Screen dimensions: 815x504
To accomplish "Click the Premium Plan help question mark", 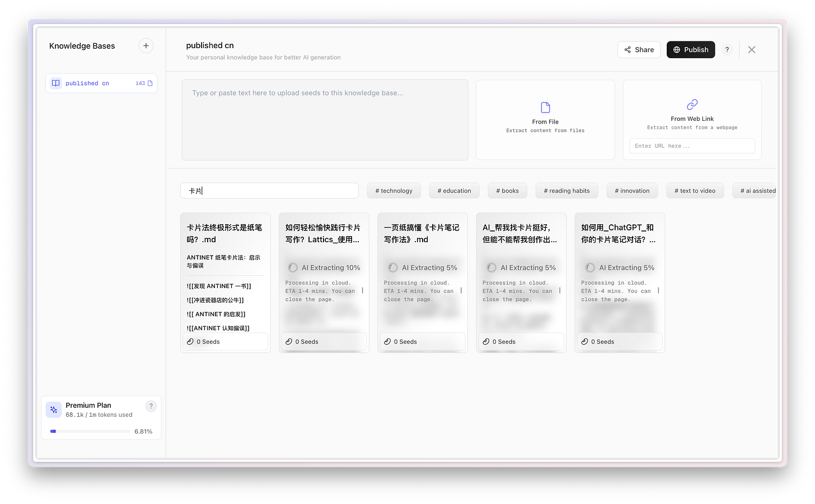I will 151,406.
